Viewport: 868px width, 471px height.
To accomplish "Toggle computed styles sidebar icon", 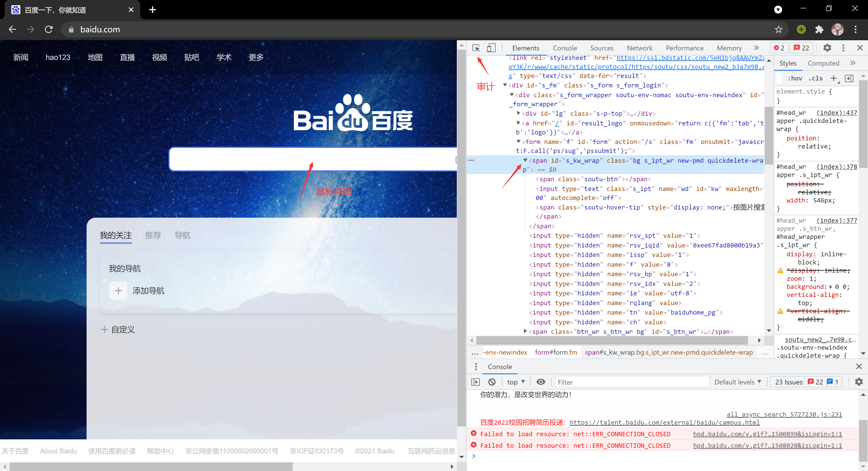I will [849, 78].
